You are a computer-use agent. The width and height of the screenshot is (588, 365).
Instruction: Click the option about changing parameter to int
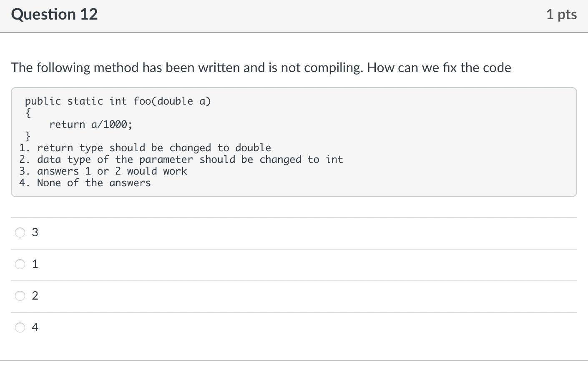[181, 160]
